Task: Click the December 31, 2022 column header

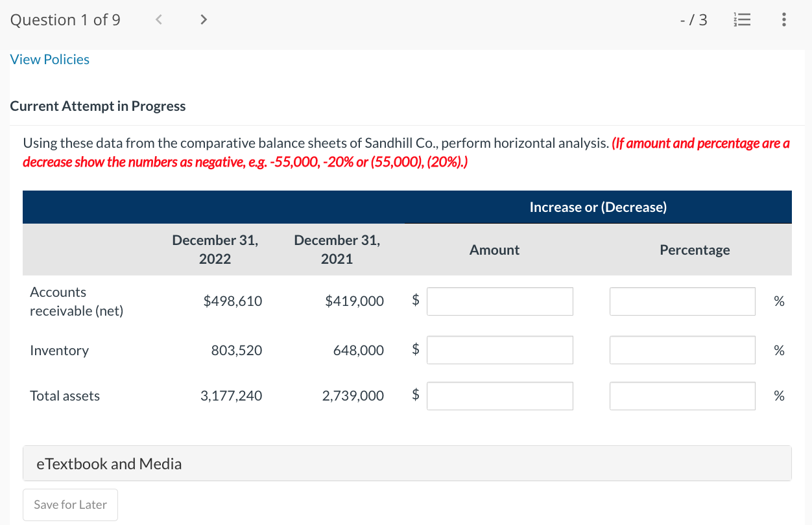Action: pos(215,250)
